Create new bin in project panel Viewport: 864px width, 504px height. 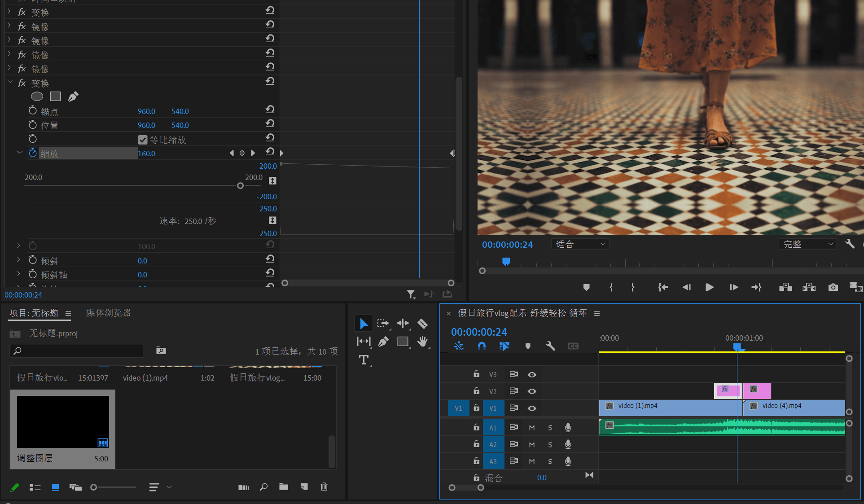point(284,487)
